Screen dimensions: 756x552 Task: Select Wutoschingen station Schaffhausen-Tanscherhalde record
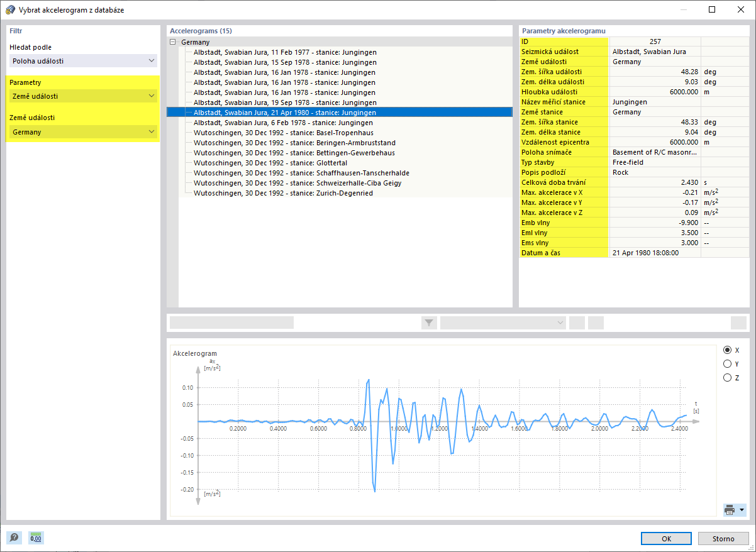point(301,173)
